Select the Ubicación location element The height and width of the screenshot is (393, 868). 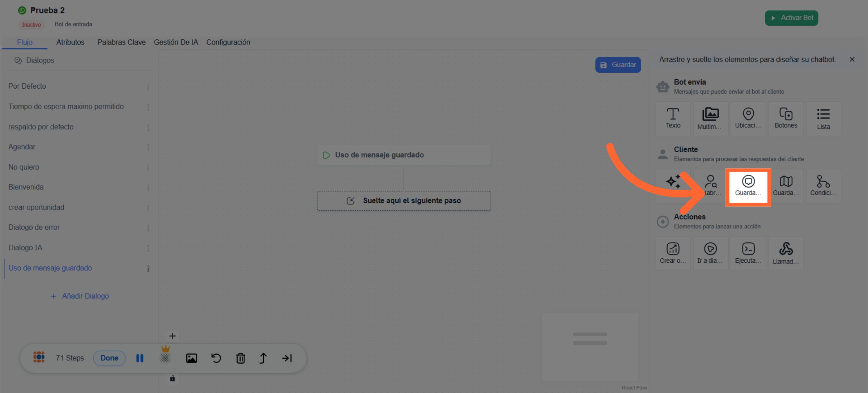pyautogui.click(x=748, y=118)
